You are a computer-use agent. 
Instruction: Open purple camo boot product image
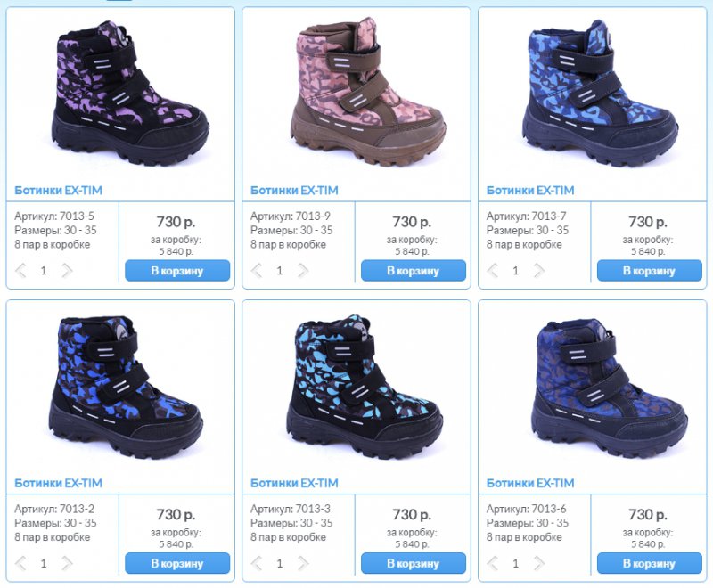click(x=129, y=94)
